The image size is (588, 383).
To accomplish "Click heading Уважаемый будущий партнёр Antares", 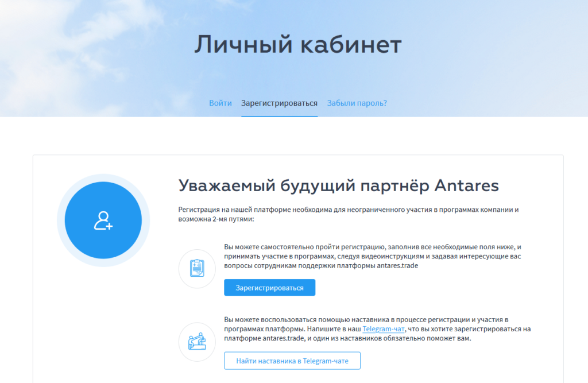I will 338,185.
